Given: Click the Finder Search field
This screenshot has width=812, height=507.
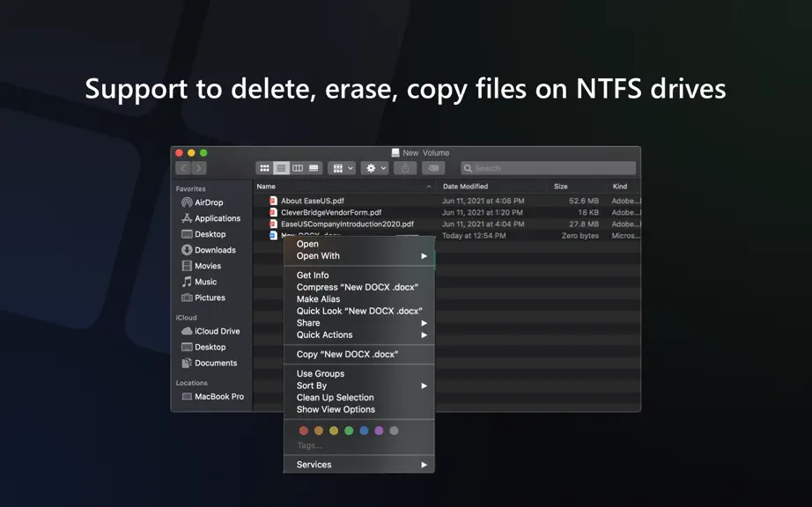Looking at the screenshot, I should [x=548, y=168].
